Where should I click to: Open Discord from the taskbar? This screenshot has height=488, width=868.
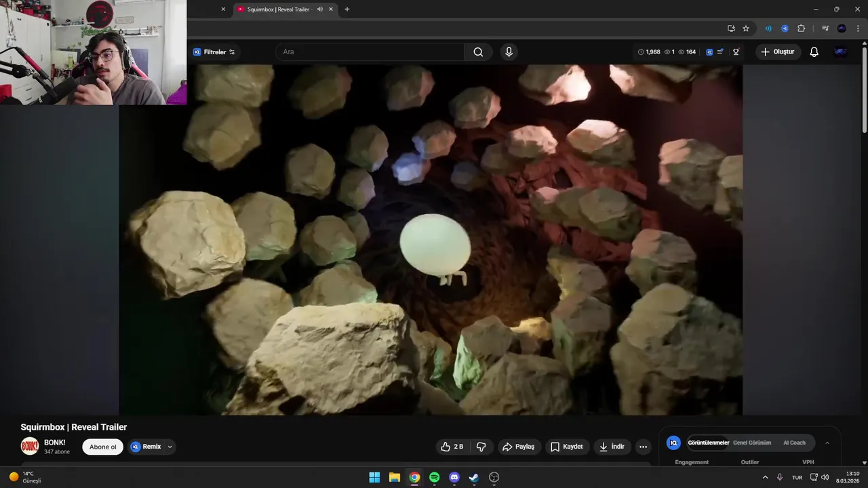pos(454,477)
